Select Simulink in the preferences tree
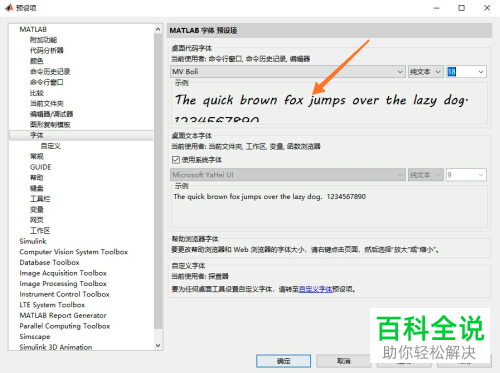500x373 pixels. point(33,241)
